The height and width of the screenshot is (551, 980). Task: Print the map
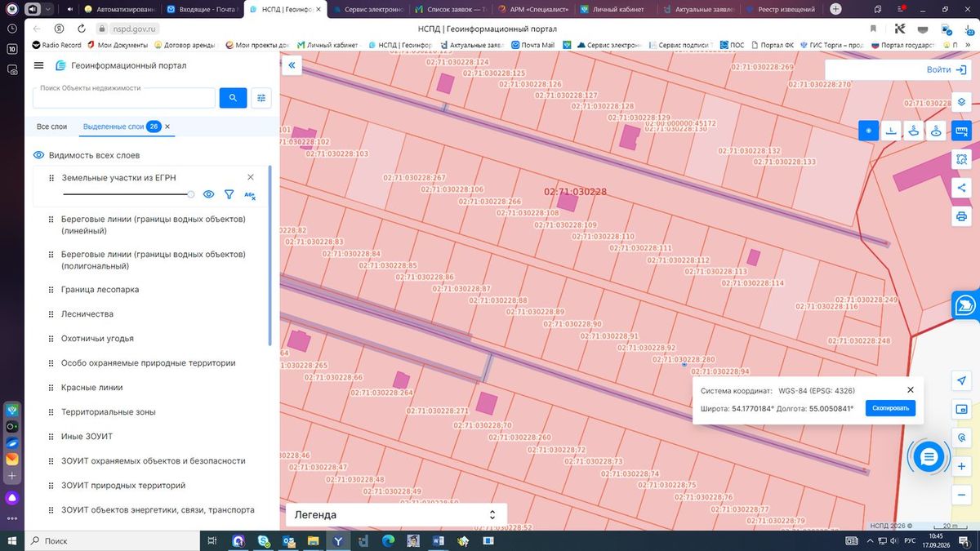[961, 216]
